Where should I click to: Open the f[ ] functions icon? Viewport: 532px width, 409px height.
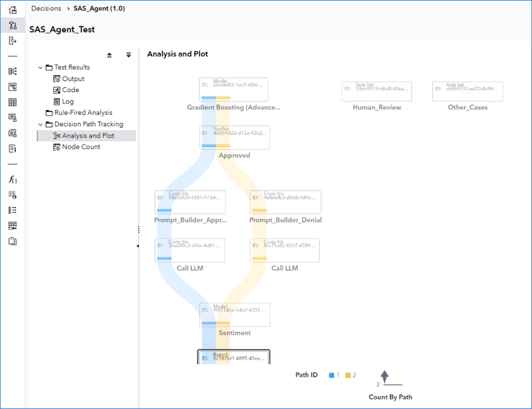click(x=13, y=179)
